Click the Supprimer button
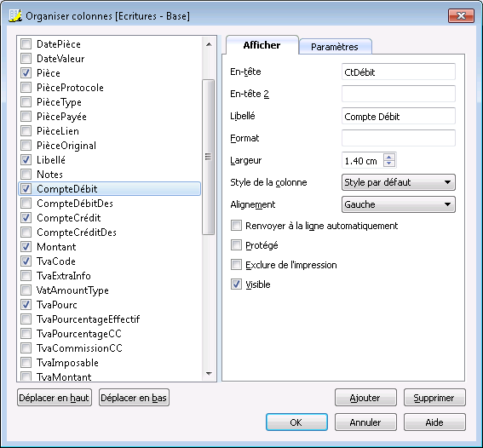Viewport: 483px width, 448px height. pos(434,398)
